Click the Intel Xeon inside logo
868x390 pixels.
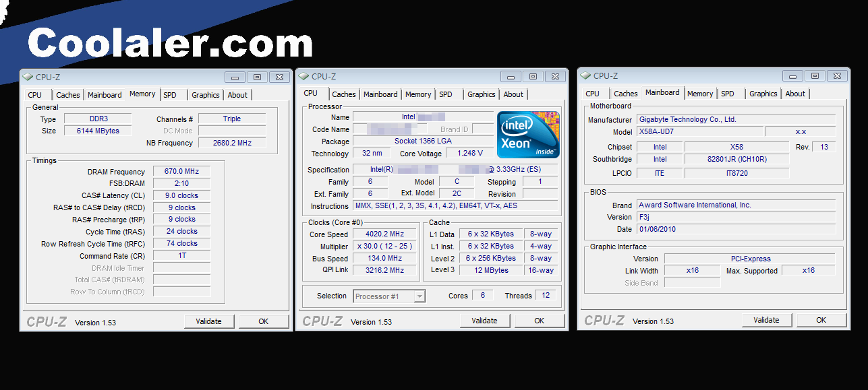(528, 135)
